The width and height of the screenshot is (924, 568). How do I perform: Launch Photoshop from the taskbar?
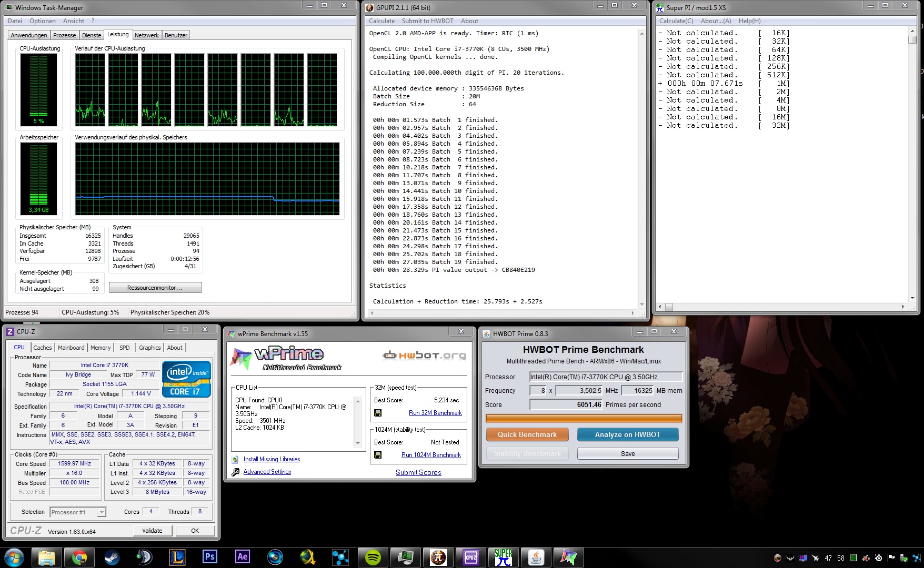click(x=209, y=557)
